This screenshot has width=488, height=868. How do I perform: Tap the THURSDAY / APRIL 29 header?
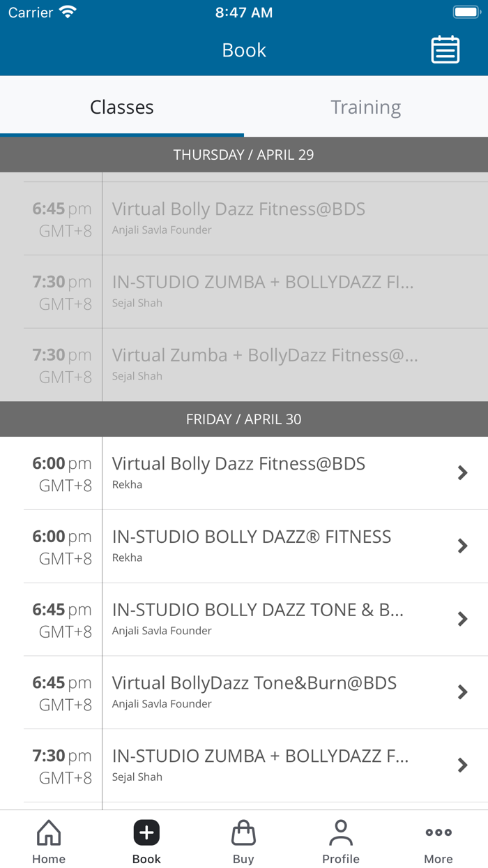243,154
